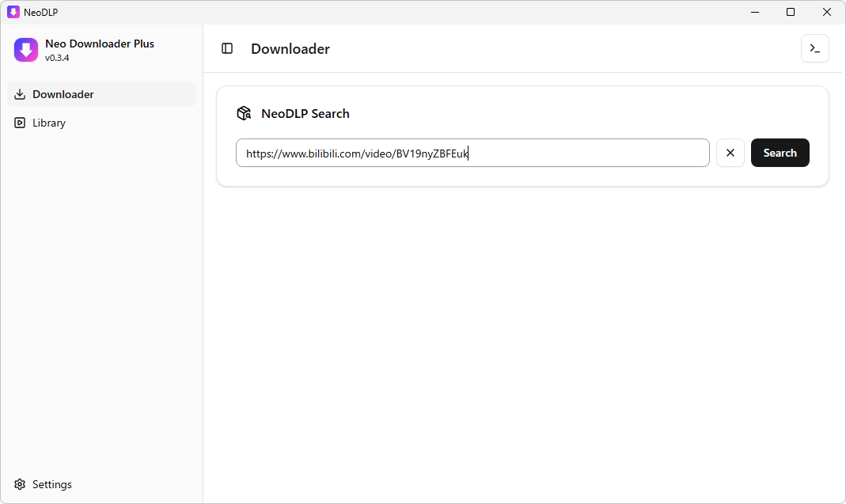Open the Settings label

(x=52, y=484)
